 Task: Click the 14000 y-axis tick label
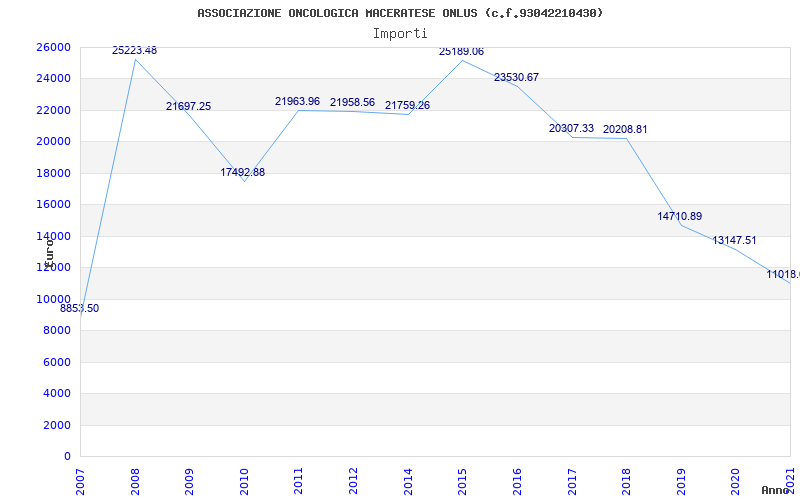[53, 236]
